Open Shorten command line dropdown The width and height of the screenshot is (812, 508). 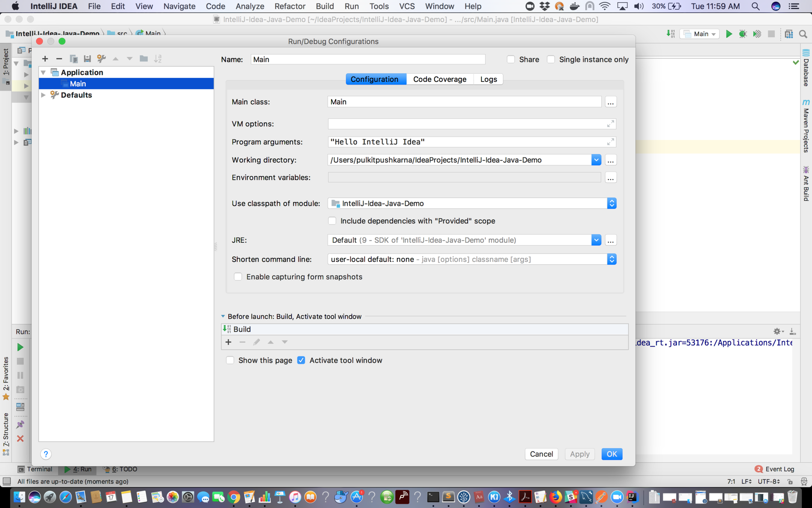[x=612, y=259]
